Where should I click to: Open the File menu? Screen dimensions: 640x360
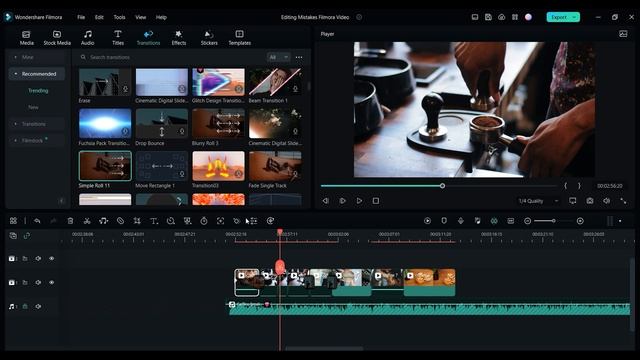pyautogui.click(x=81, y=17)
